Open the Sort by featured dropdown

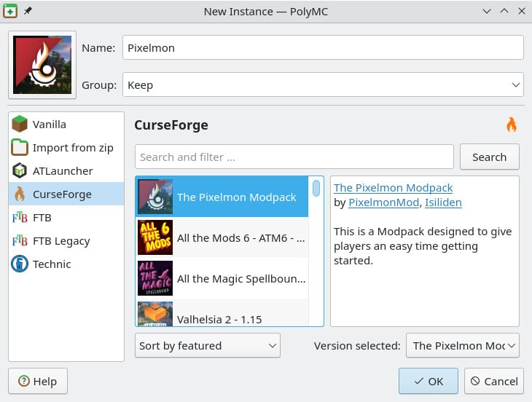pyautogui.click(x=208, y=346)
